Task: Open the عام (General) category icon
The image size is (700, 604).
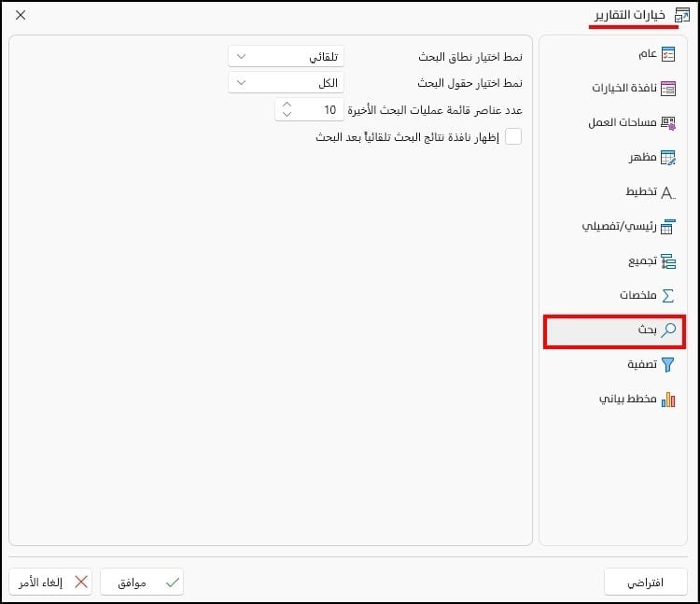Action: click(668, 54)
